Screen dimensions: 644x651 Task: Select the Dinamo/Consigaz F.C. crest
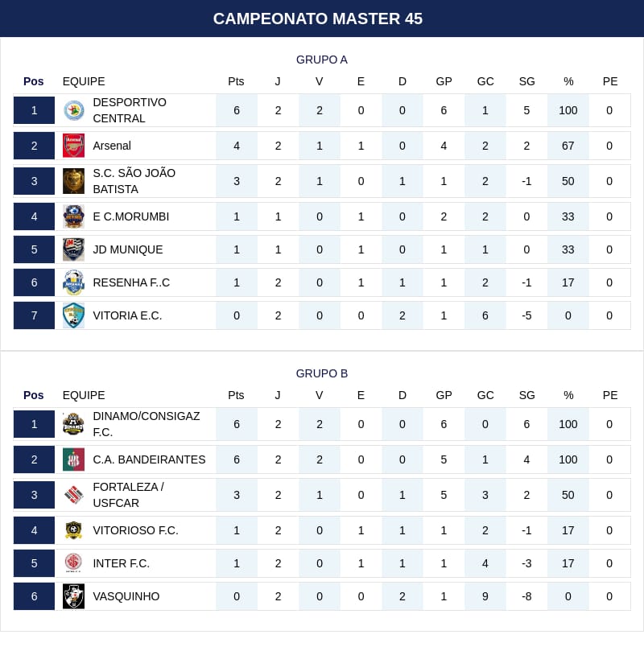click(x=73, y=424)
